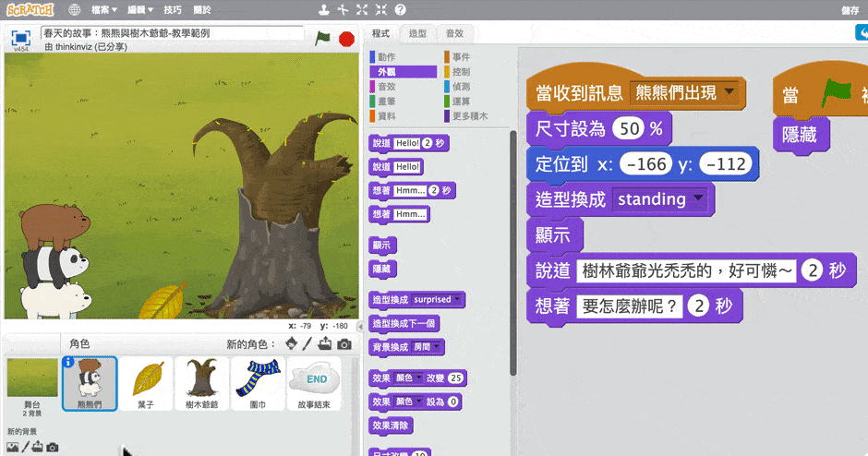Start project with green flag
868x456 pixels.
(x=323, y=39)
